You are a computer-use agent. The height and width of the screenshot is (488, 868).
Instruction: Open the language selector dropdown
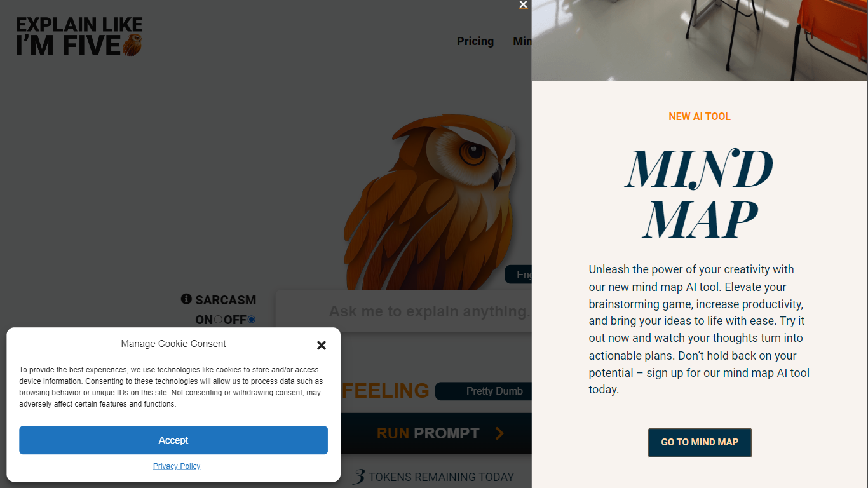518,274
